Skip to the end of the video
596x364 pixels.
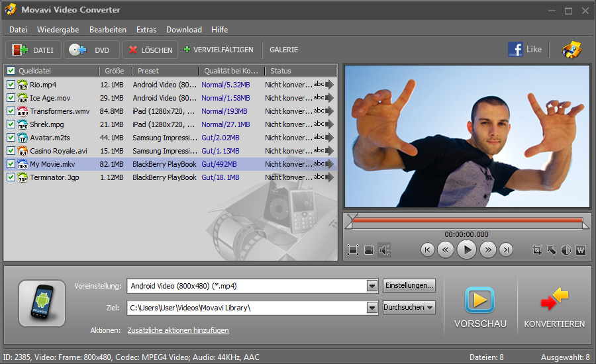(x=506, y=250)
